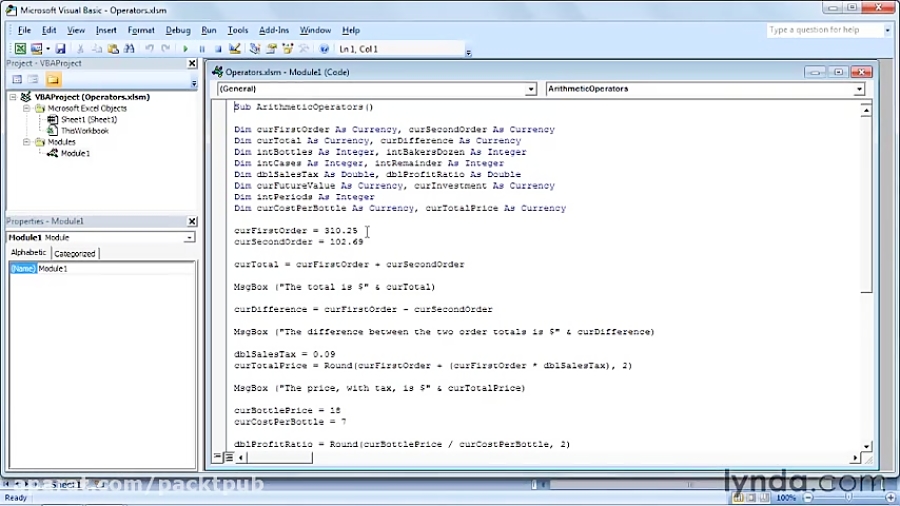Viewport: 900px width, 506px height.
Task: Click the Reset (stop) icon
Action: click(x=218, y=49)
